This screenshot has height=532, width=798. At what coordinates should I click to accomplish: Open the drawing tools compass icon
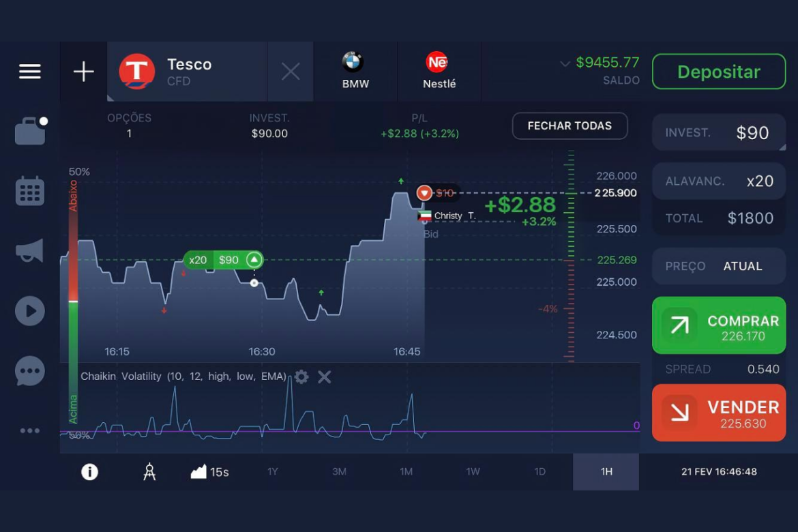pos(149,472)
